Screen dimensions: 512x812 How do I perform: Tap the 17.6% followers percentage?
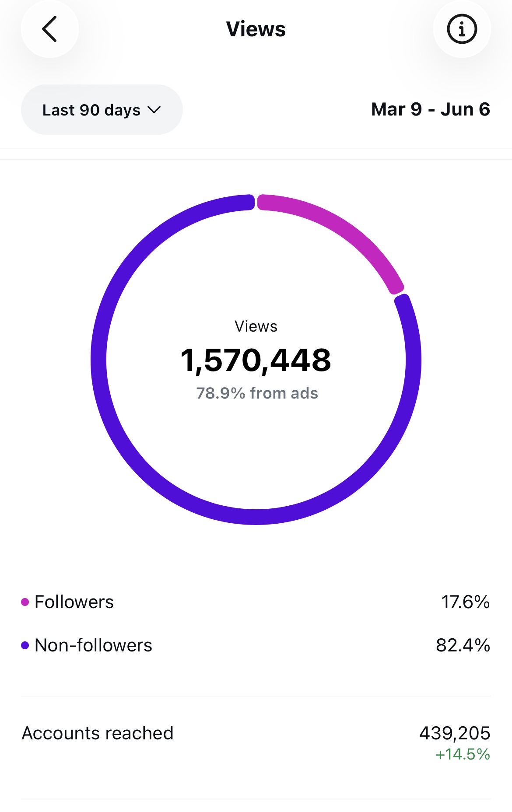click(466, 602)
